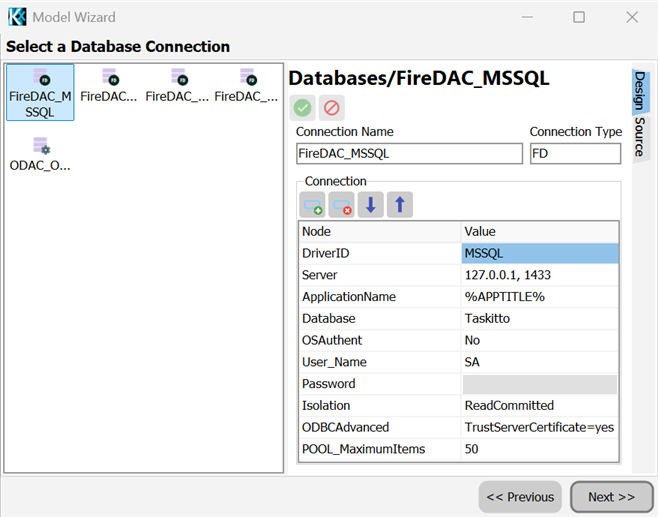This screenshot has width=658, height=517.
Task: Click the POOL_MaximumItems value 50
Action: [x=540, y=449]
